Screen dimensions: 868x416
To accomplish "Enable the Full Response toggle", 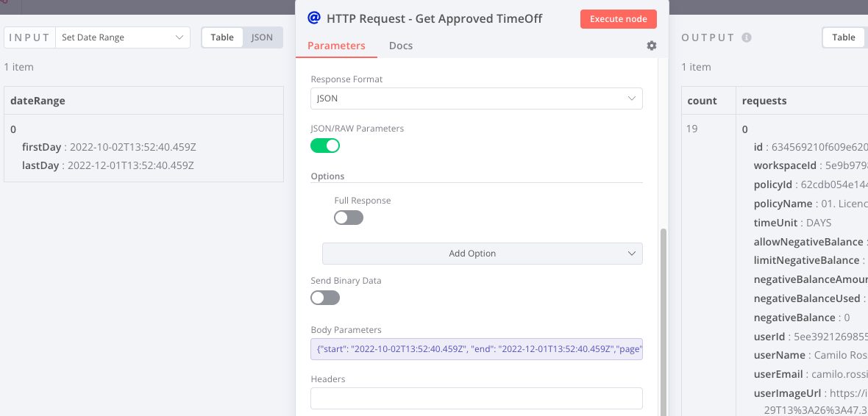I will point(348,218).
